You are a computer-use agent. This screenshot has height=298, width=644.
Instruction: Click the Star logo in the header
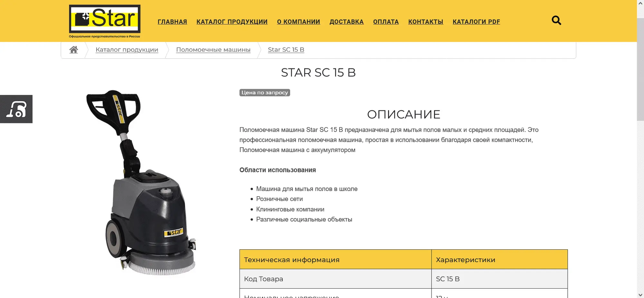(x=105, y=21)
